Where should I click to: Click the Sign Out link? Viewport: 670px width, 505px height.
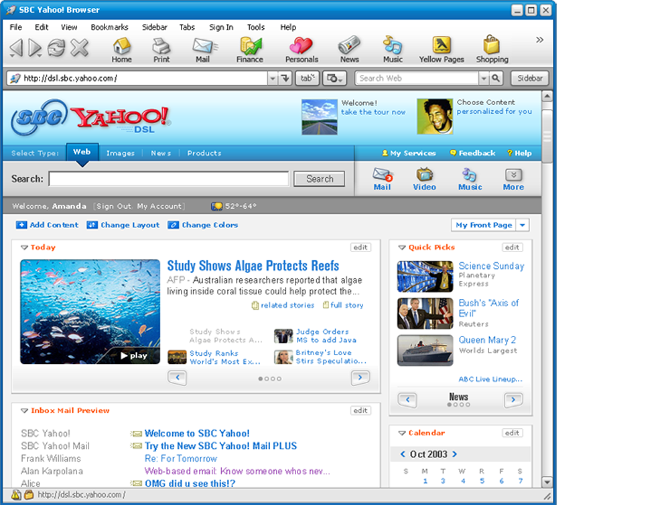tap(114, 206)
